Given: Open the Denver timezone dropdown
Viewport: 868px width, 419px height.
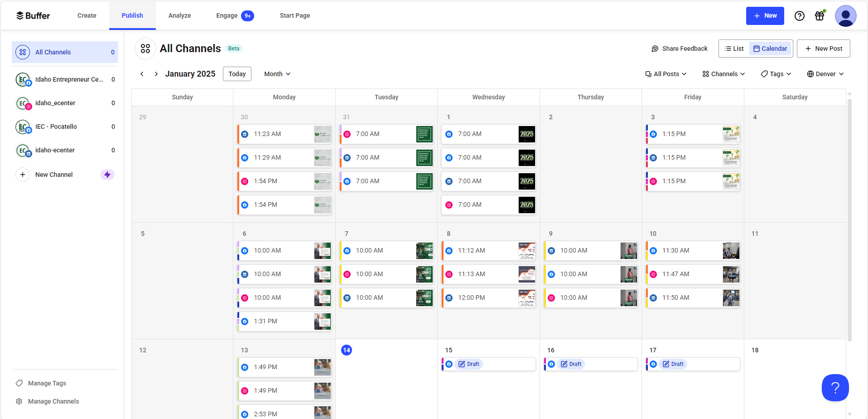Looking at the screenshot, I should pyautogui.click(x=825, y=74).
